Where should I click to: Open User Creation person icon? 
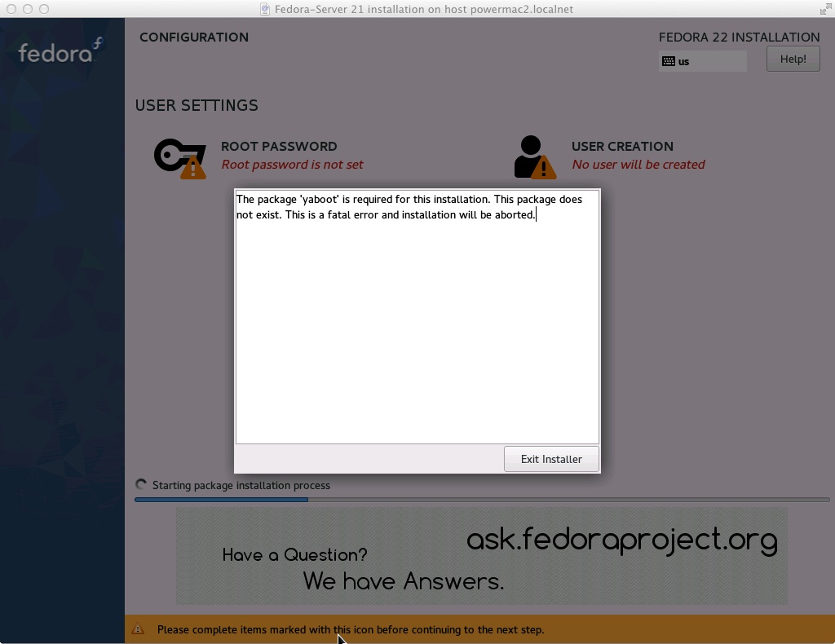[535, 157]
